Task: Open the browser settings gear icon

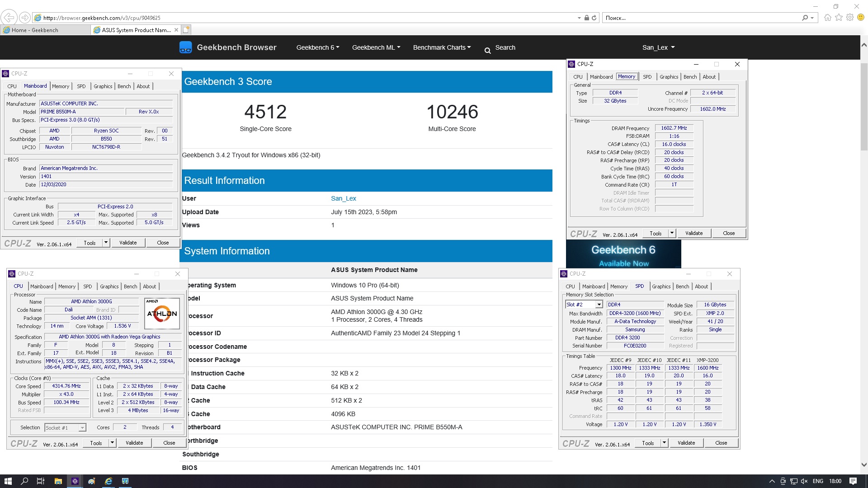Action: (850, 18)
